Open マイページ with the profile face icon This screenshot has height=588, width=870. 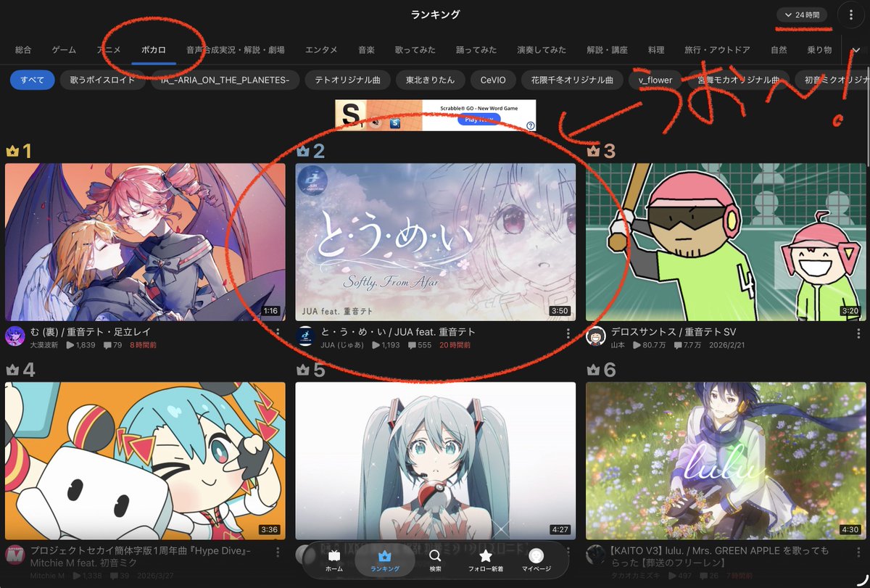pos(535,554)
